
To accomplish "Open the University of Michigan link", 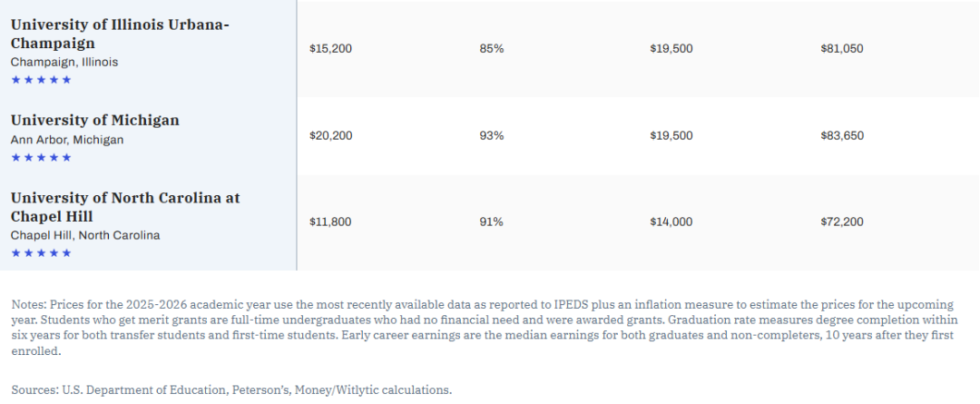I will (x=95, y=120).
